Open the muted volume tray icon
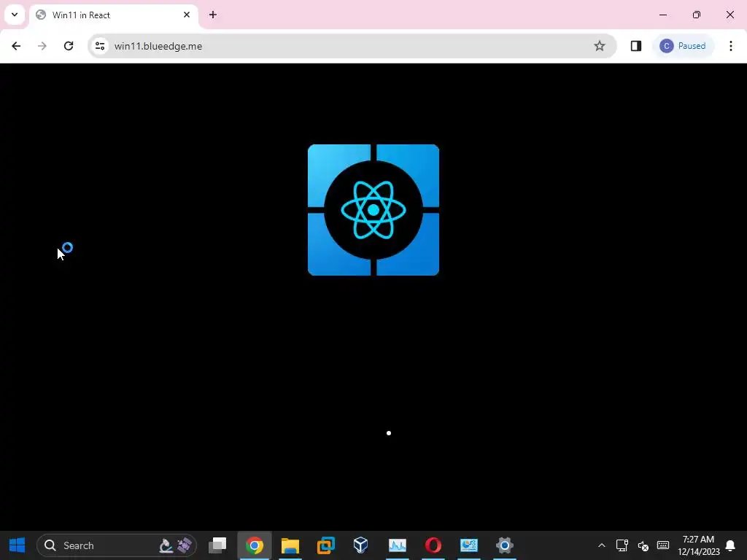Image resolution: width=747 pixels, height=560 pixels. pyautogui.click(x=643, y=545)
